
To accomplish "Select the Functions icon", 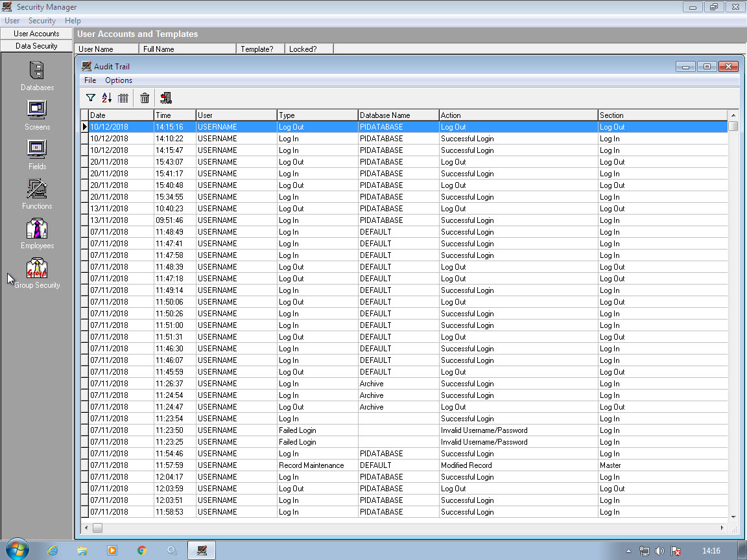I will (x=37, y=193).
